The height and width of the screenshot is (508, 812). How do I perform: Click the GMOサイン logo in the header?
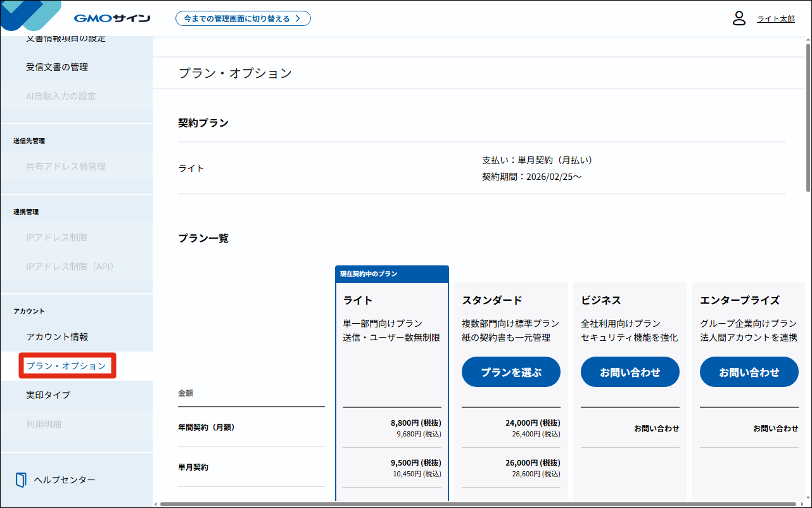(112, 18)
